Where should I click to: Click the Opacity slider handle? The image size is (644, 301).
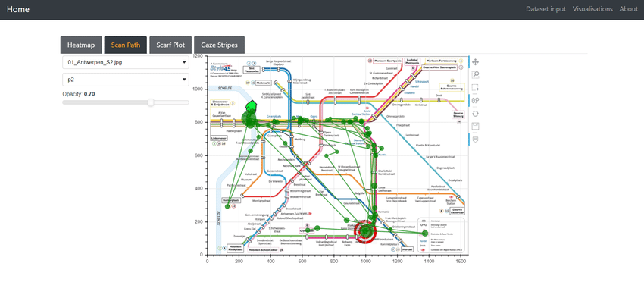[151, 102]
